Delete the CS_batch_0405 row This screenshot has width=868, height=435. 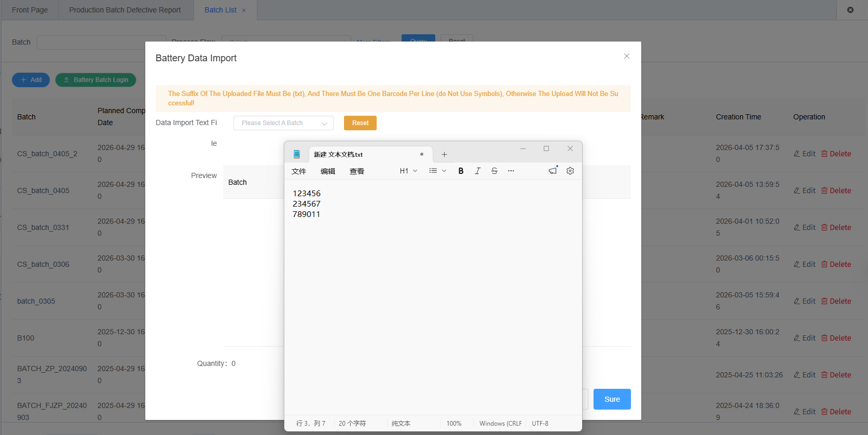836,191
